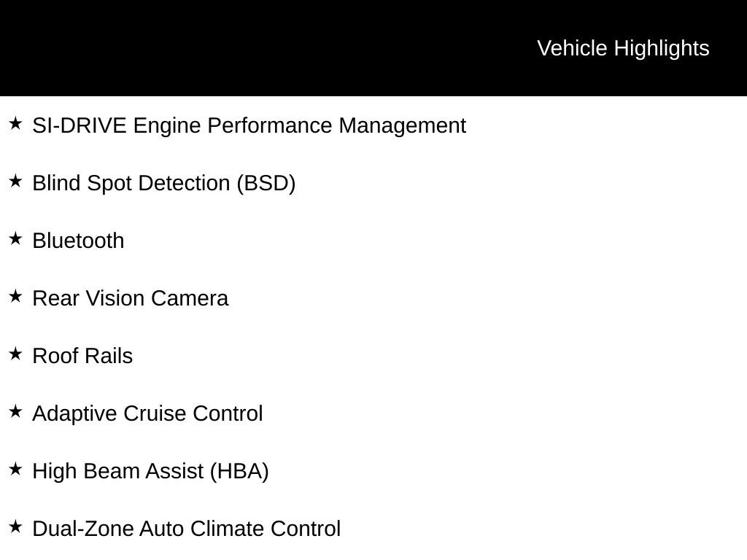Select the star icon next to Bluetooth
Viewport: 747px width, 560px height.
15,238
